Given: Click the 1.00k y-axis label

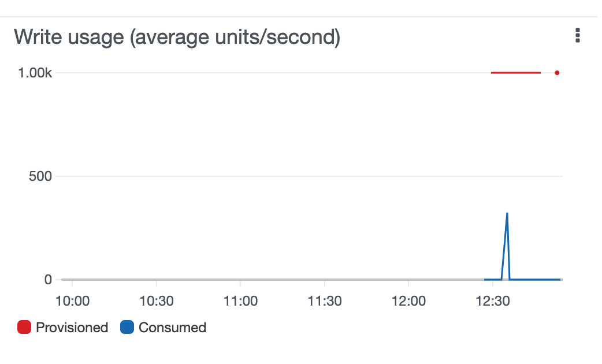Looking at the screenshot, I should tap(35, 73).
